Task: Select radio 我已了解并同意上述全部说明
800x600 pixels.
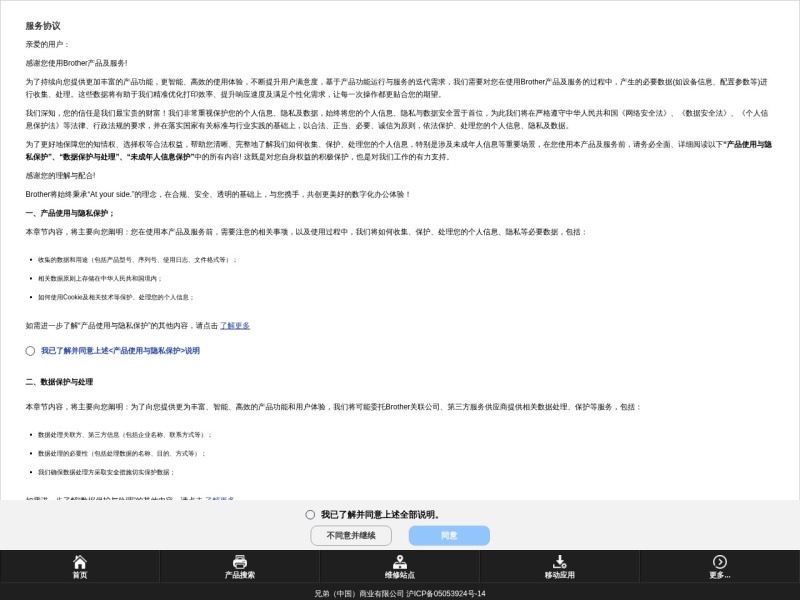Action: 310,515
